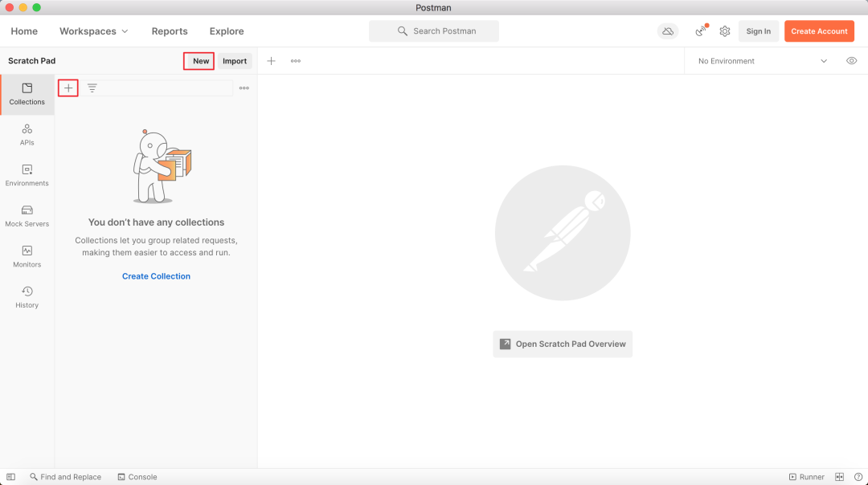The image size is (868, 485).
Task: Click the New button
Action: (x=200, y=61)
